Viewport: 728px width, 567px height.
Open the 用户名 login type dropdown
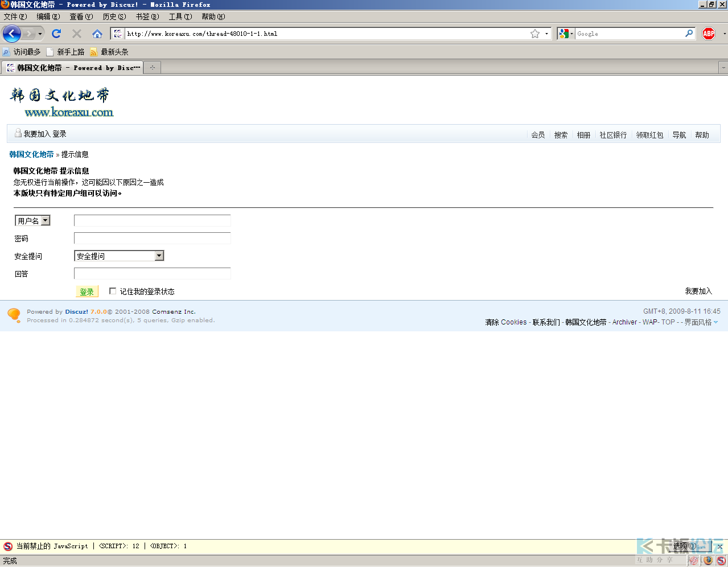pyautogui.click(x=32, y=220)
